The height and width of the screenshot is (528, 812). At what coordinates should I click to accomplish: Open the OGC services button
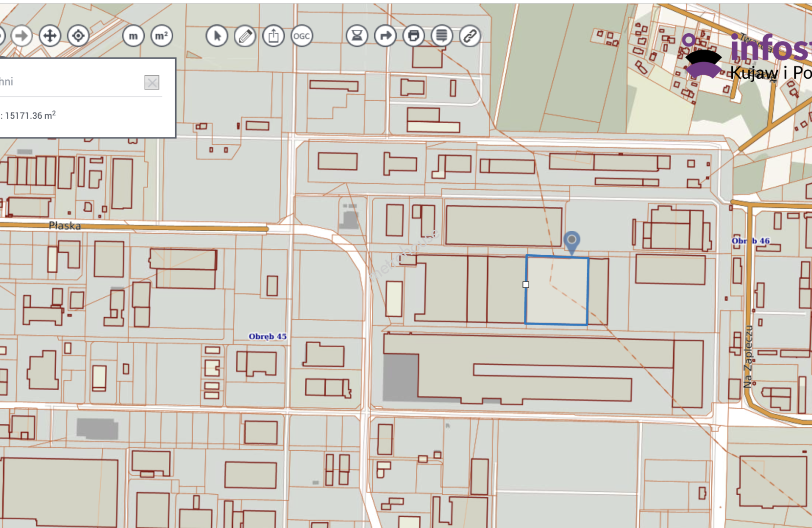tap(302, 36)
